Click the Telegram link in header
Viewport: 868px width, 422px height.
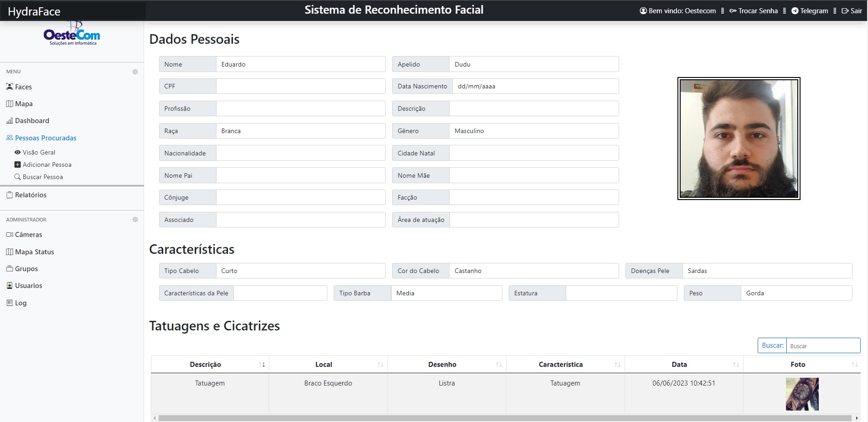click(814, 11)
